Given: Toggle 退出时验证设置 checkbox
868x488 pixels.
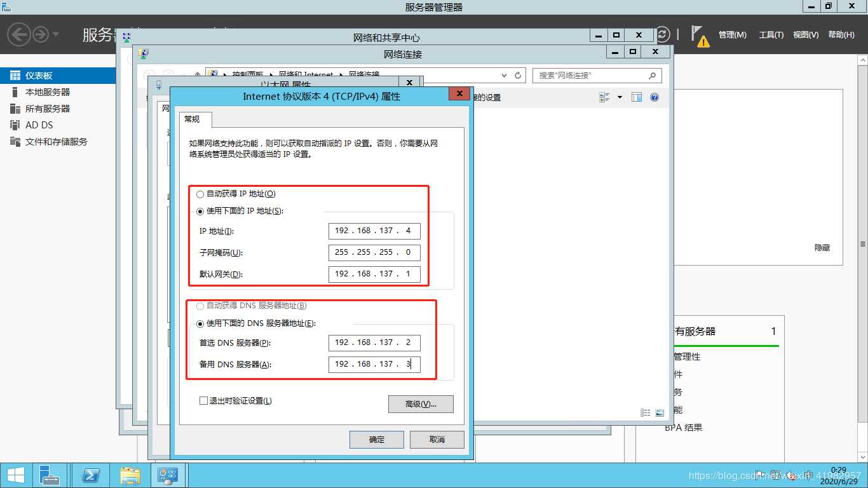Looking at the screenshot, I should click(203, 401).
